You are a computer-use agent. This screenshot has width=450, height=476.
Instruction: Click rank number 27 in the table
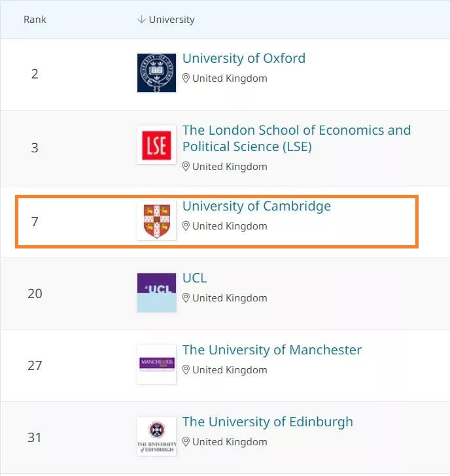[35, 365]
